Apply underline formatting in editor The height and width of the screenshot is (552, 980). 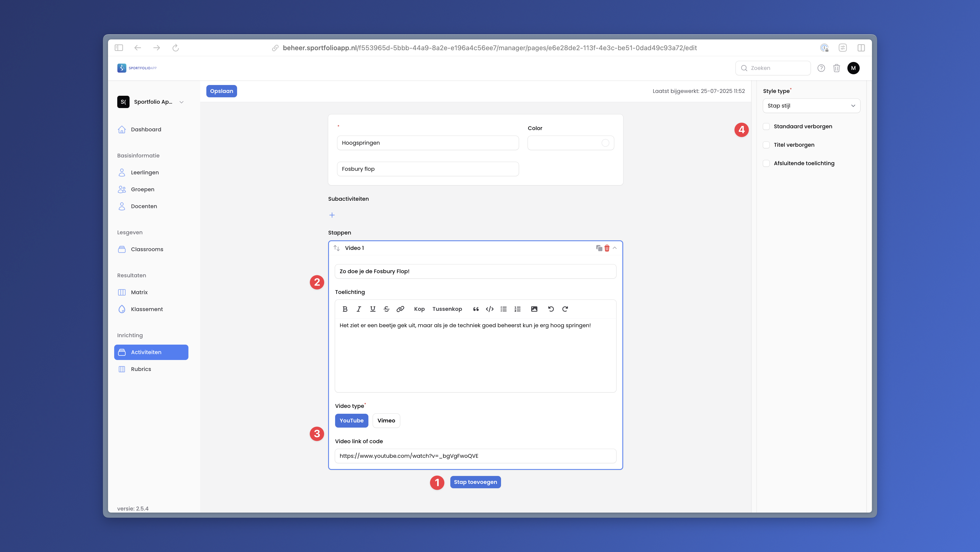(x=372, y=309)
